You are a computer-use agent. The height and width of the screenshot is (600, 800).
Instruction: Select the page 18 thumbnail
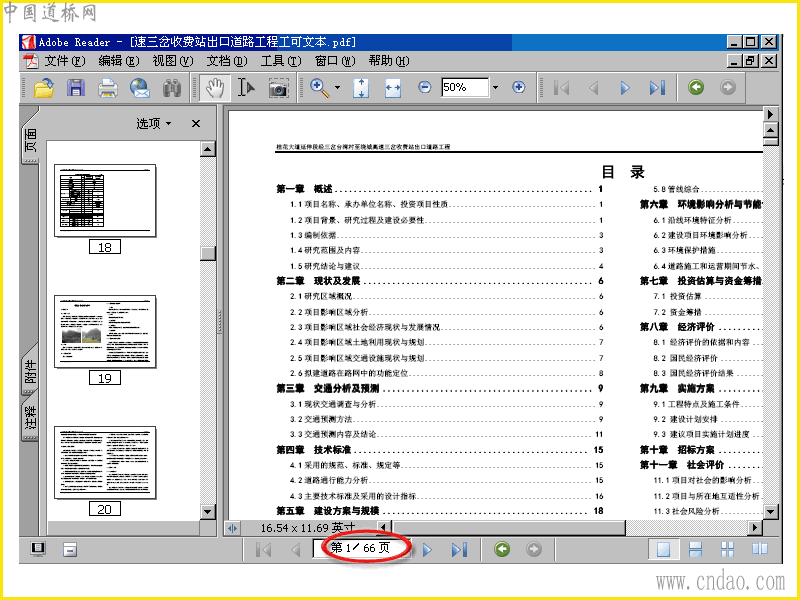click(105, 201)
